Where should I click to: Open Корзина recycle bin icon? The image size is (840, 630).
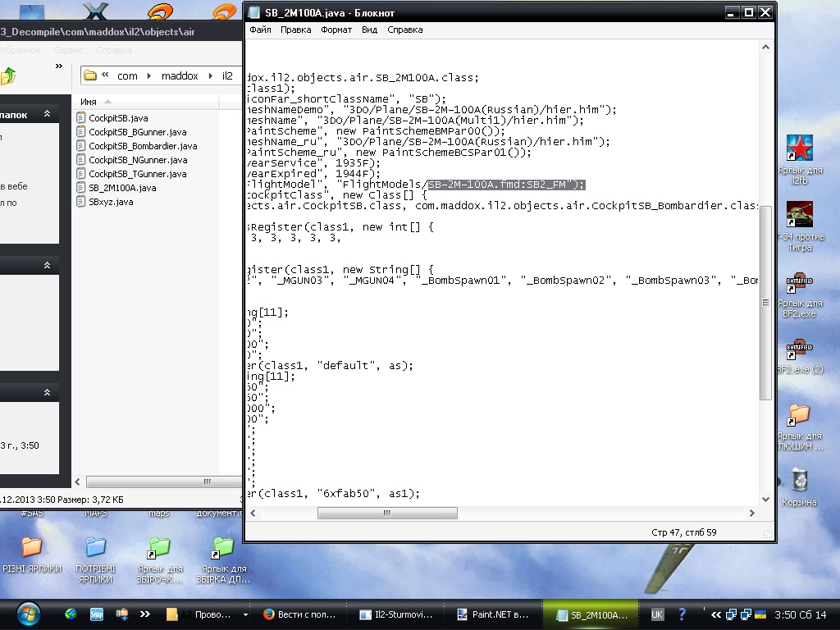coord(799,486)
